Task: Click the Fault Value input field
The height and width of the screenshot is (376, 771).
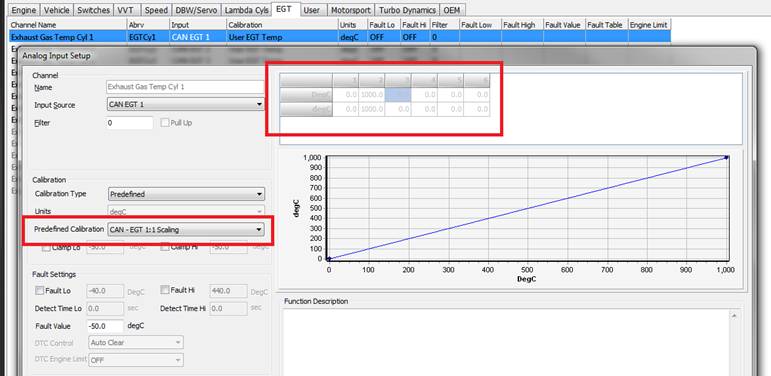Action: tap(105, 326)
